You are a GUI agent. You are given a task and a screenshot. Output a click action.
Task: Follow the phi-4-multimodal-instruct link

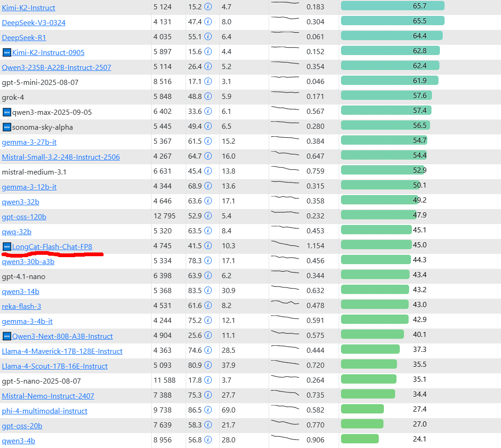click(x=44, y=411)
